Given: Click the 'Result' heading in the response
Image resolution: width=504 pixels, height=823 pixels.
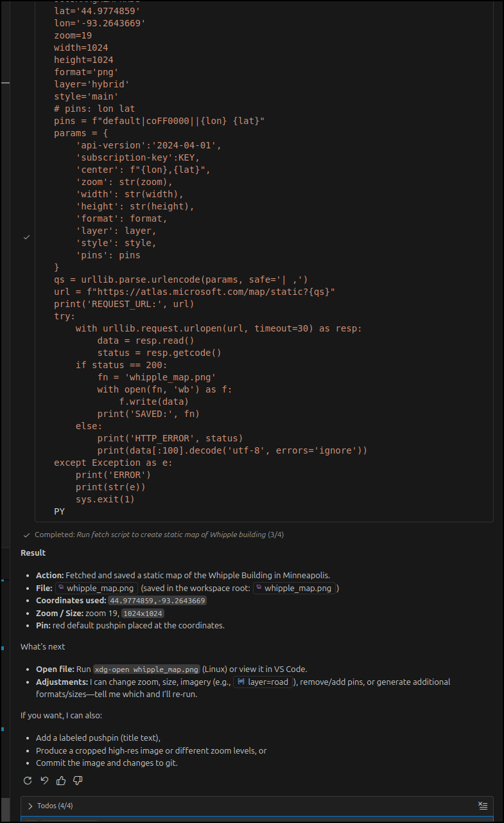Looking at the screenshot, I should click(33, 553).
